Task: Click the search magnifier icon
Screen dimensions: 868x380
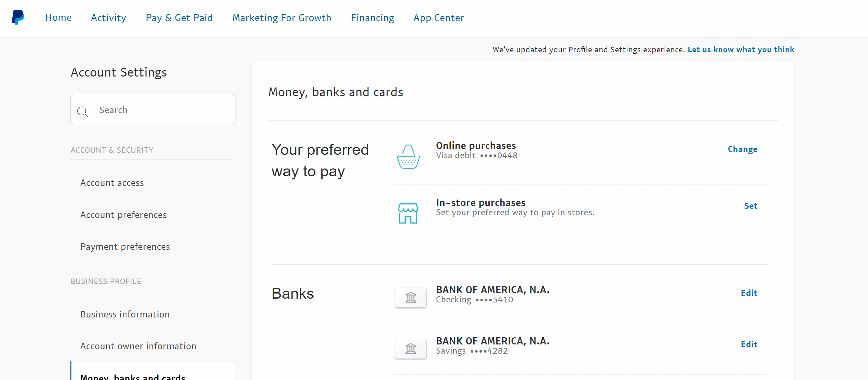Action: [82, 111]
